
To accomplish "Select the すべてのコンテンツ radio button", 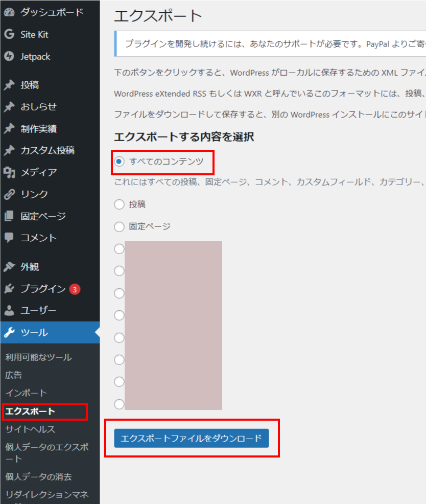I will [x=118, y=162].
